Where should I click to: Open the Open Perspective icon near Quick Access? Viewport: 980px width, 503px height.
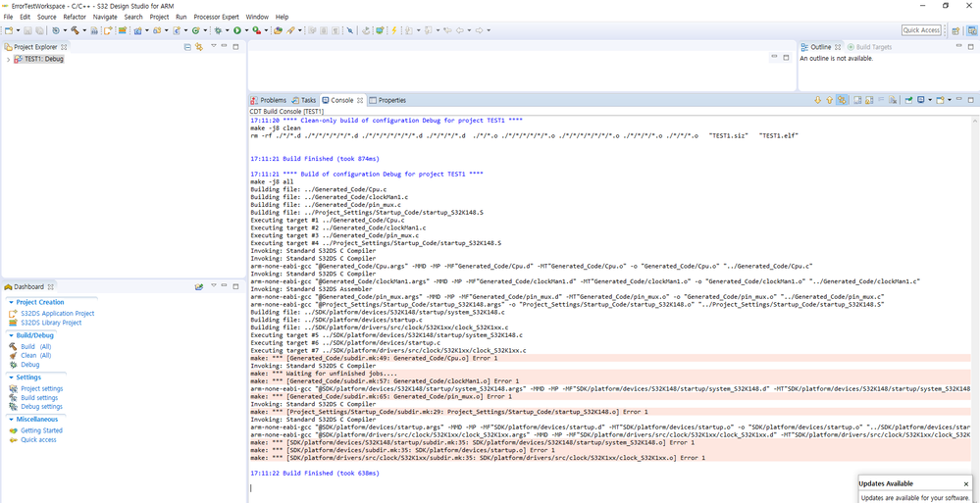(x=955, y=30)
